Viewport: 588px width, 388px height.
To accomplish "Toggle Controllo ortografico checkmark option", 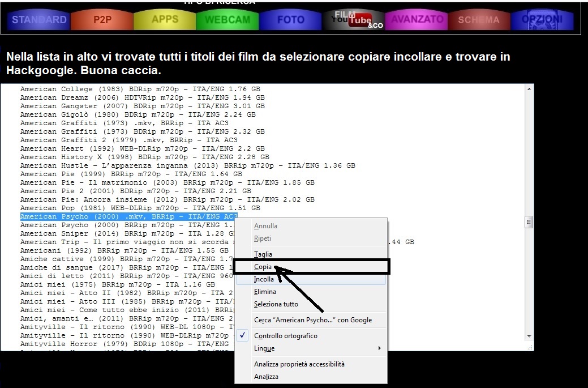I will 311,336.
